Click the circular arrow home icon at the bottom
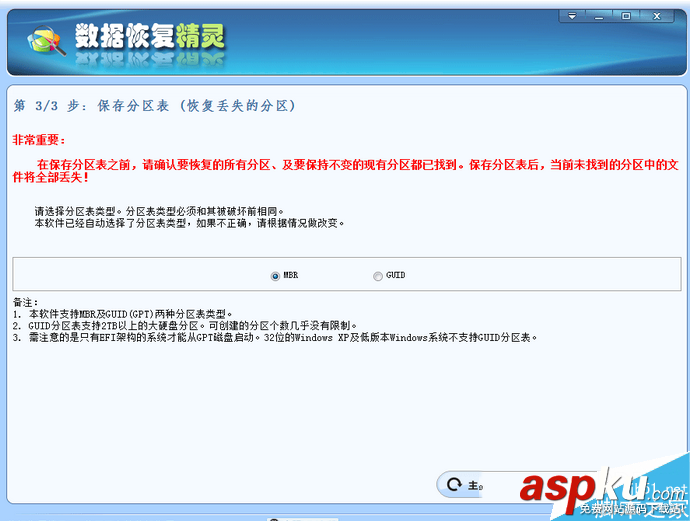Viewport: 690px width, 521px height. tap(454, 485)
